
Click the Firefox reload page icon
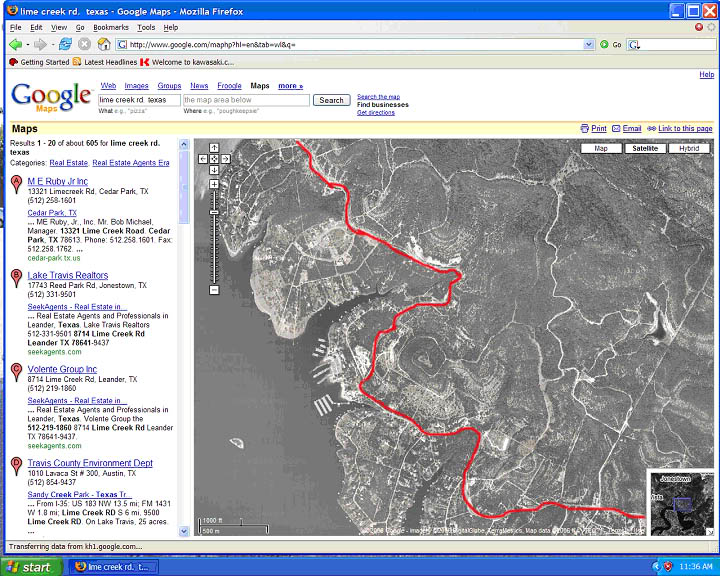pos(65,45)
